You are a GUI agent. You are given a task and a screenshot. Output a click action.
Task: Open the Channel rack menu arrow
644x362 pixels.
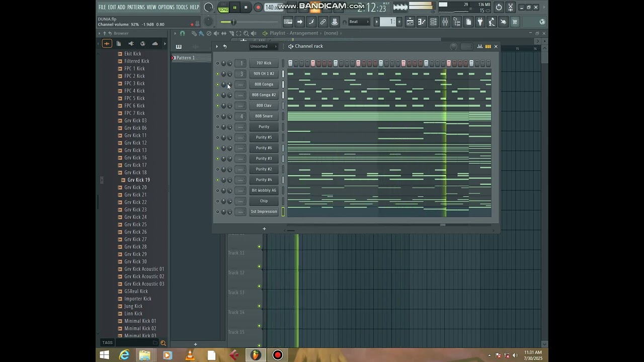coord(217,46)
